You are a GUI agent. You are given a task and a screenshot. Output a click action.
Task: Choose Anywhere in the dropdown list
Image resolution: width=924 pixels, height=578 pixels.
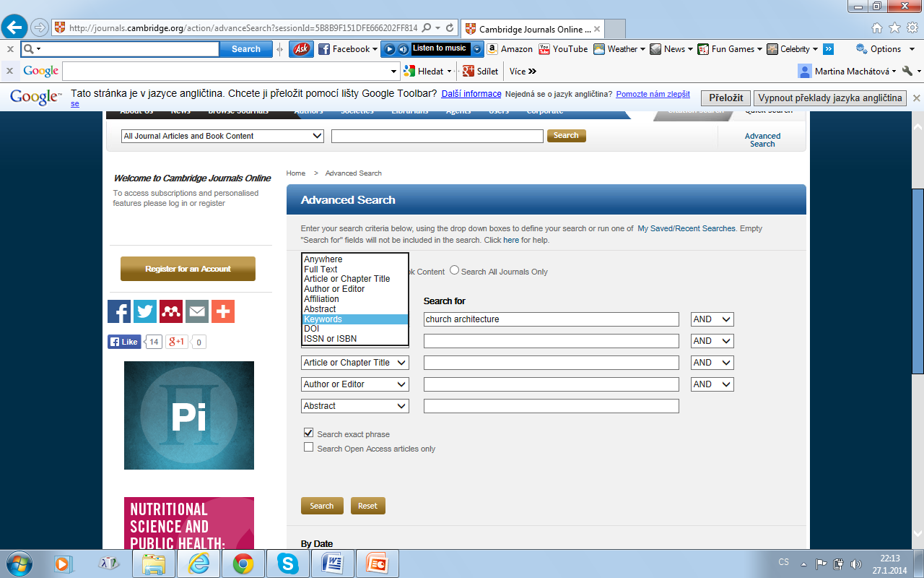(x=354, y=259)
